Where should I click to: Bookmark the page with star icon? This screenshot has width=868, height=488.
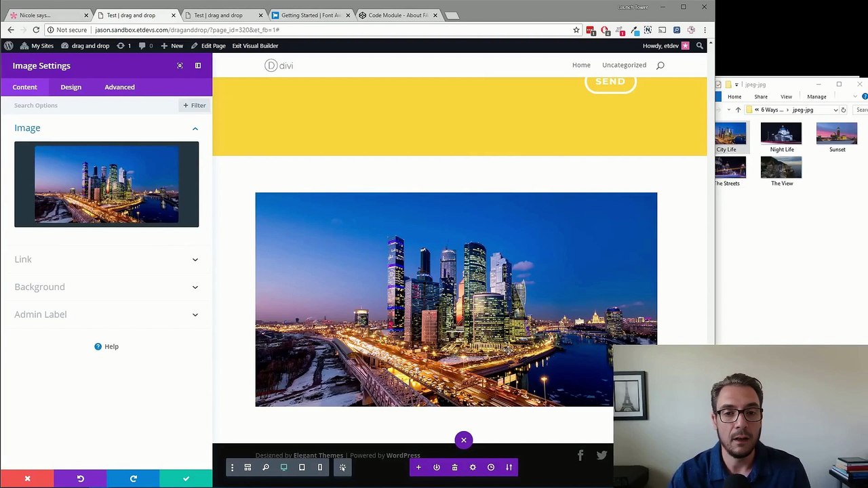tap(576, 30)
